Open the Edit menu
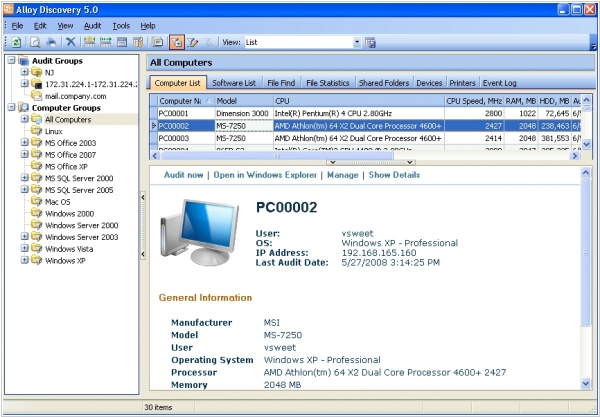Image resolution: width=600 pixels, height=417 pixels. point(40,26)
